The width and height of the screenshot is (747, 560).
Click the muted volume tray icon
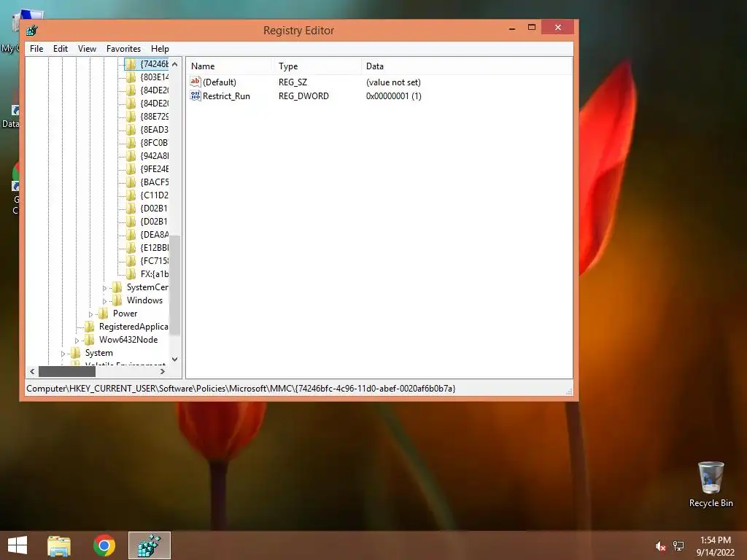tap(660, 546)
